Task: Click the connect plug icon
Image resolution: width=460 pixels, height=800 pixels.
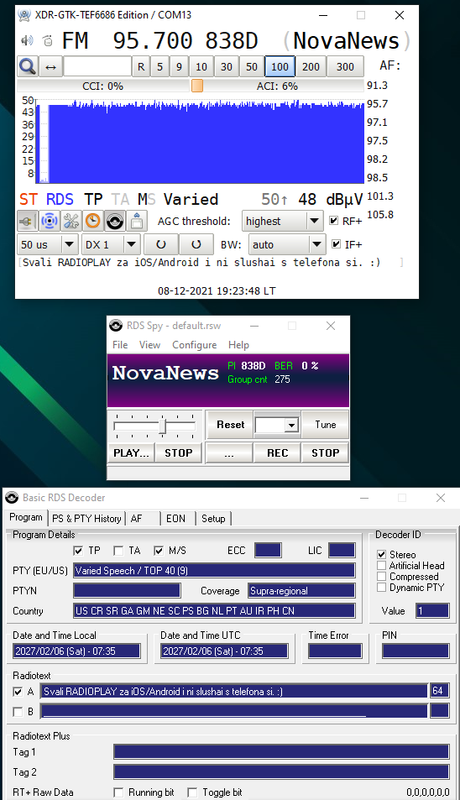Action: click(27, 221)
